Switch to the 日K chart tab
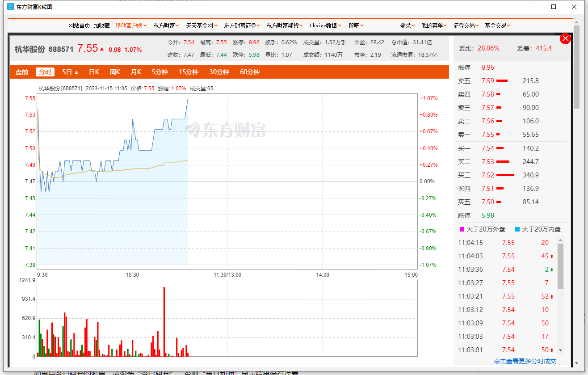Image resolution: width=588 pixels, height=375 pixels. (94, 72)
